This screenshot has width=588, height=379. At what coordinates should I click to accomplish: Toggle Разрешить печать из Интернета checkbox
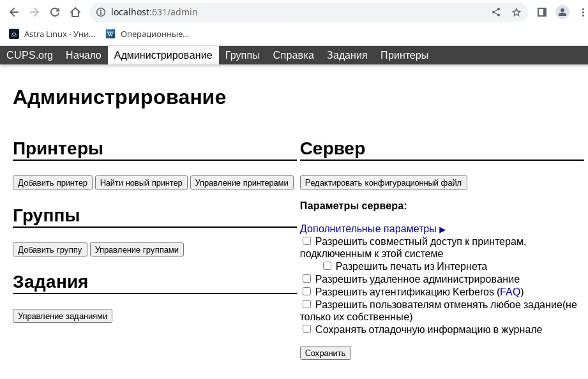pyautogui.click(x=327, y=266)
